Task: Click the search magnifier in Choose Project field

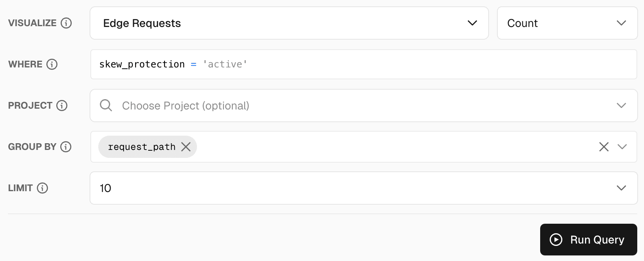Action: coord(105,106)
